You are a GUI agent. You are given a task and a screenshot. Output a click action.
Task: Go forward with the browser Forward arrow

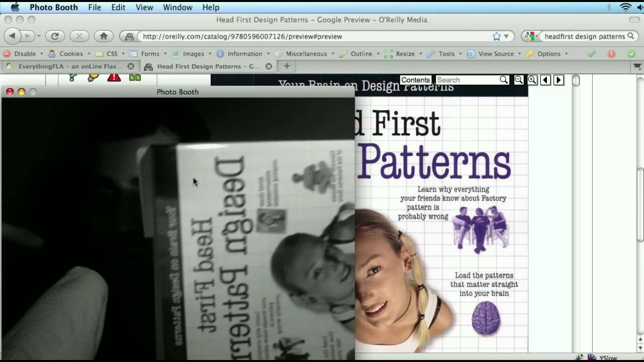point(28,36)
